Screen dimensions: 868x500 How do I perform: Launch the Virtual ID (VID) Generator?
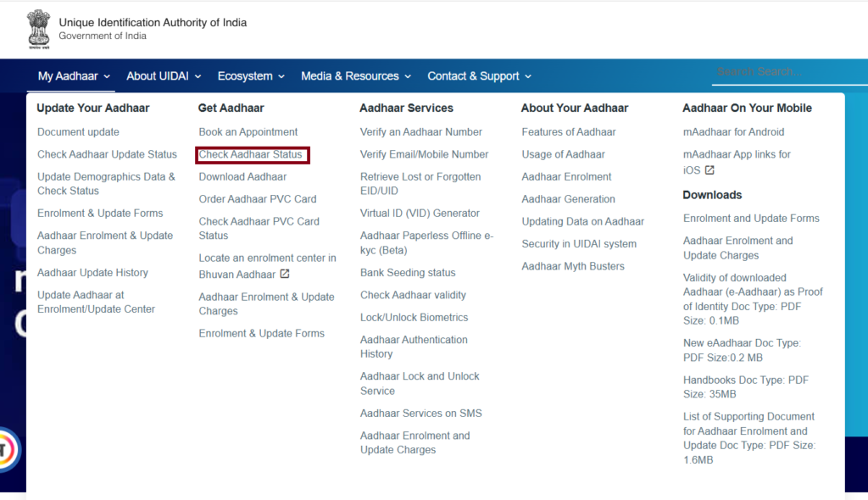420,214
